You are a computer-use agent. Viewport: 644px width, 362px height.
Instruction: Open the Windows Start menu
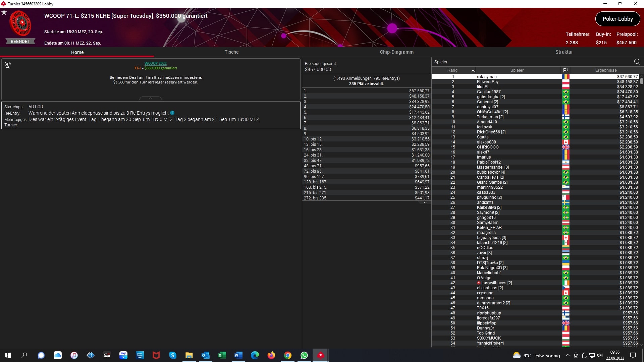[x=8, y=355]
